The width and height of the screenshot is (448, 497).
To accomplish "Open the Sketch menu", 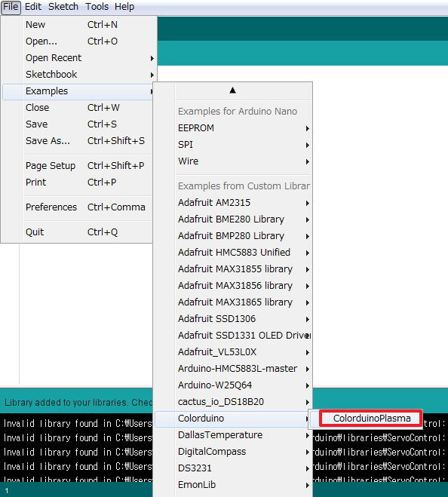I will click(63, 7).
